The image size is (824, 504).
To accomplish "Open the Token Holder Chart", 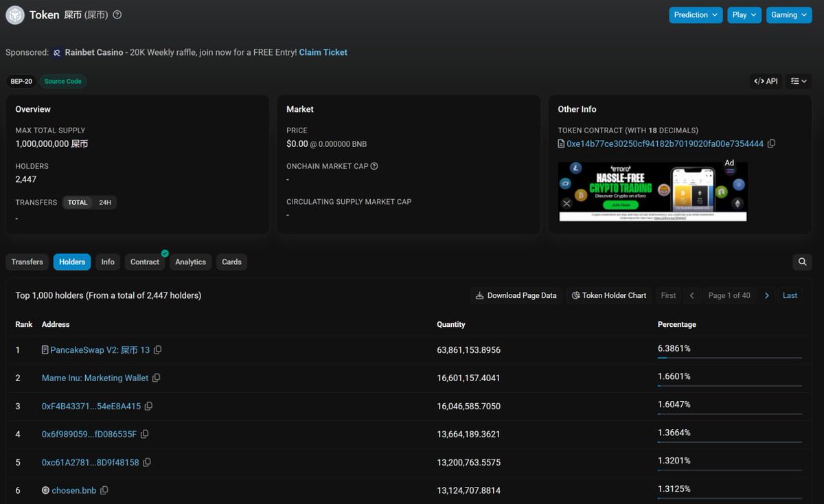I will [x=609, y=295].
